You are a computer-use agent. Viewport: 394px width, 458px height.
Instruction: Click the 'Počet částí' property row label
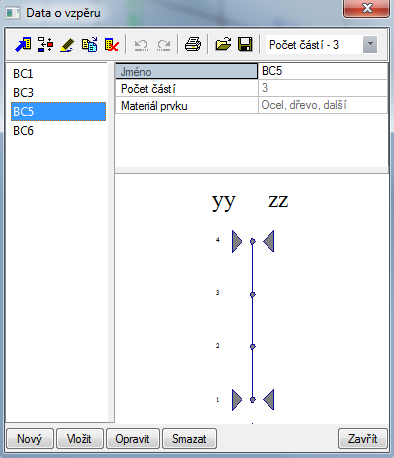(187, 89)
